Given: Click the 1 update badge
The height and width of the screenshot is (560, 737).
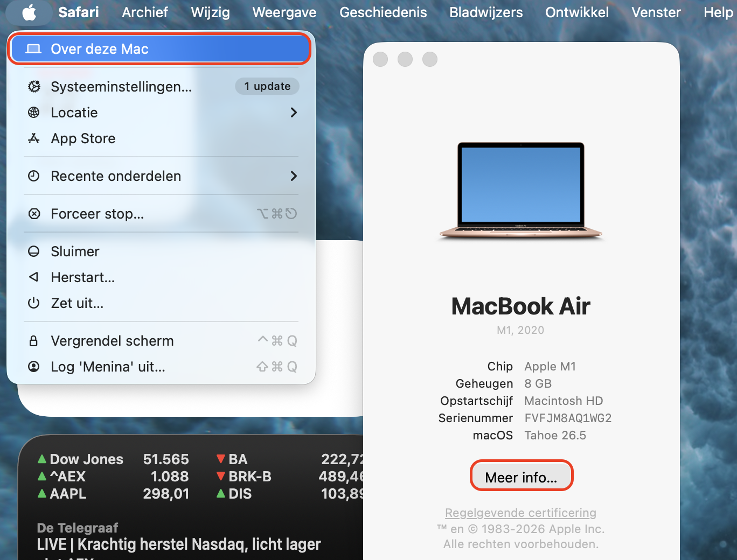Looking at the screenshot, I should [x=267, y=86].
